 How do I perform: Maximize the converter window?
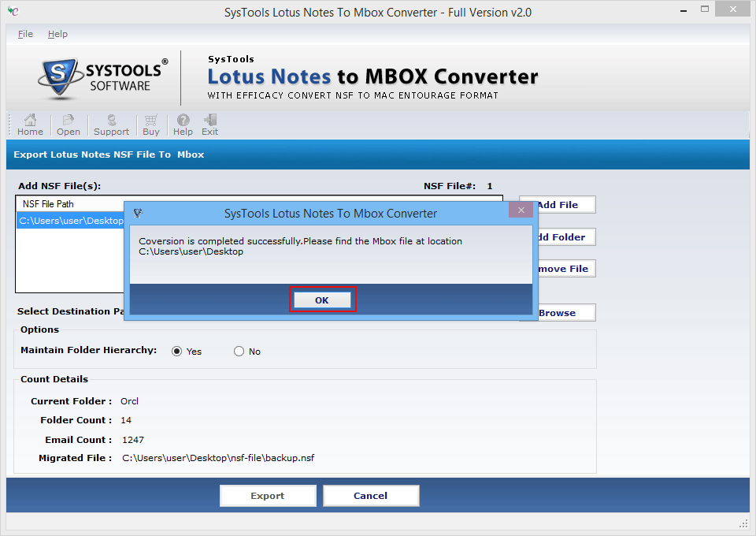tap(704, 9)
